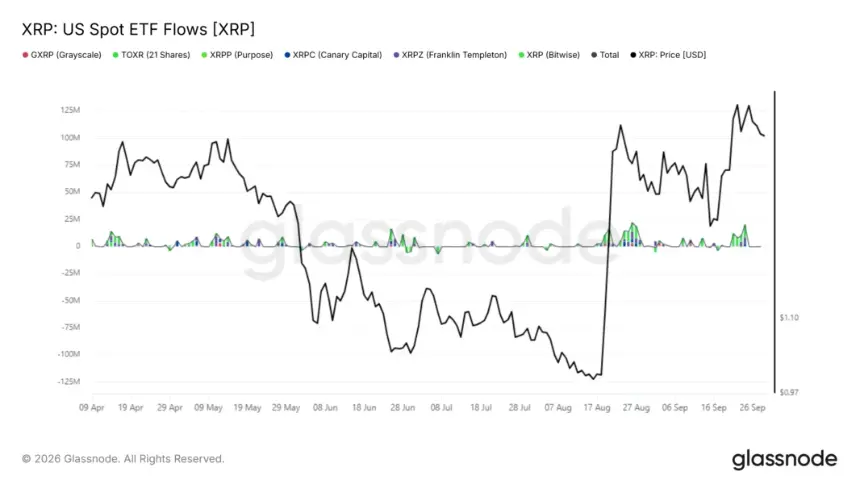Viewport: 860px width, 484px height.
Task: Toggle XRP: Price [USD] legend entry
Action: [x=668, y=55]
